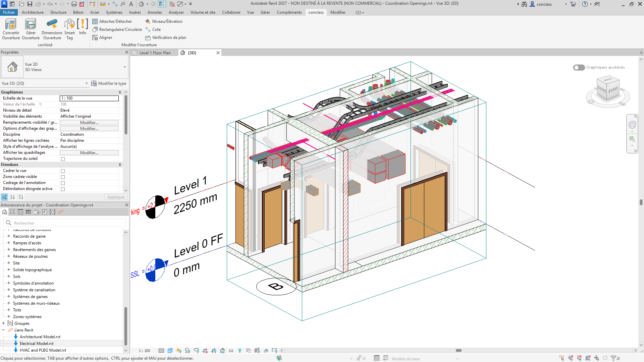Switch to the Systèmes ribbon tab
The image size is (644, 362).
[x=114, y=12]
